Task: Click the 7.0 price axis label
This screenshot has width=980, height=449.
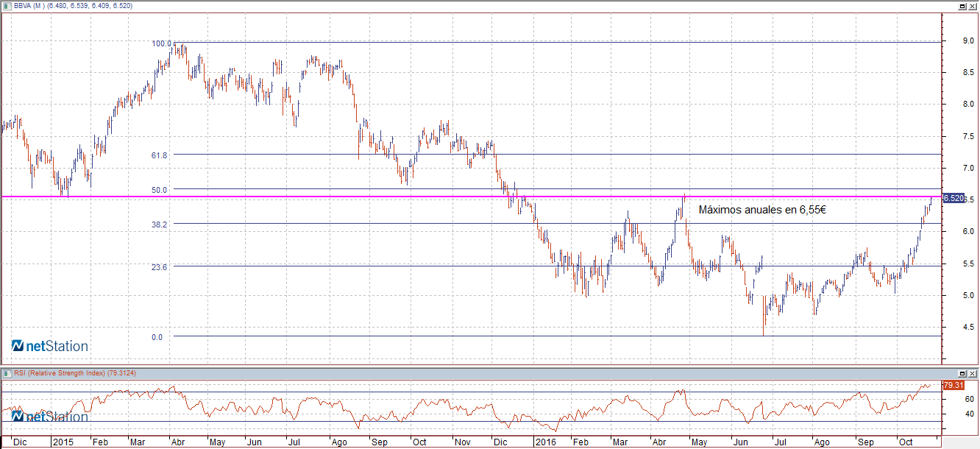Action: pyautogui.click(x=968, y=169)
